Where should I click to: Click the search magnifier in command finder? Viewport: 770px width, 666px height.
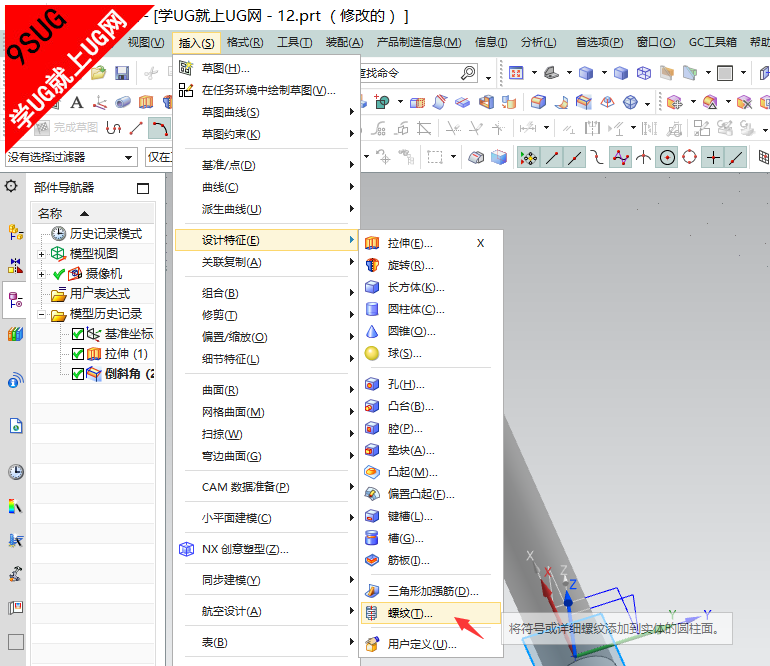(x=468, y=73)
